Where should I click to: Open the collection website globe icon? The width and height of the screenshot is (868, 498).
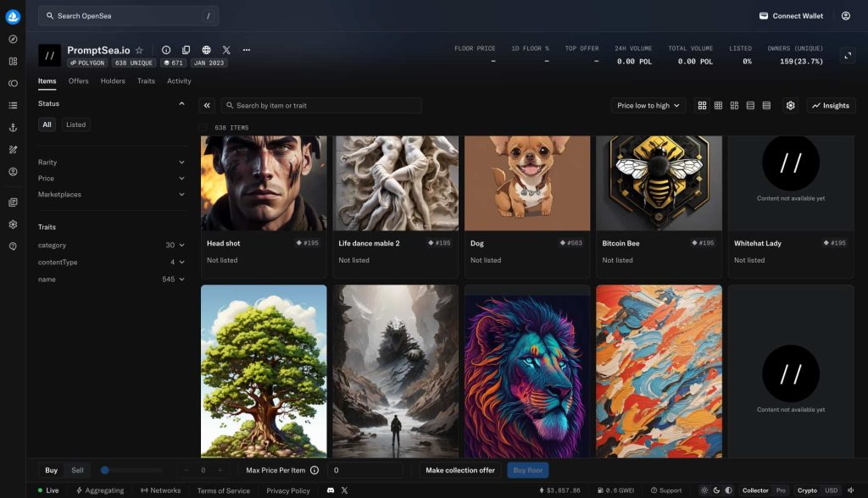tap(206, 50)
